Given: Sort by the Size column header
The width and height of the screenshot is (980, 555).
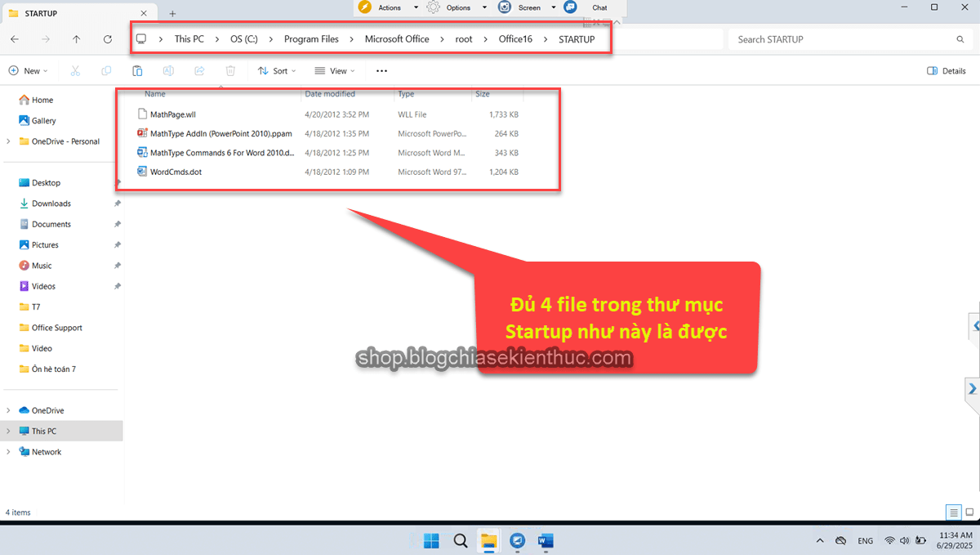Looking at the screenshot, I should 483,94.
